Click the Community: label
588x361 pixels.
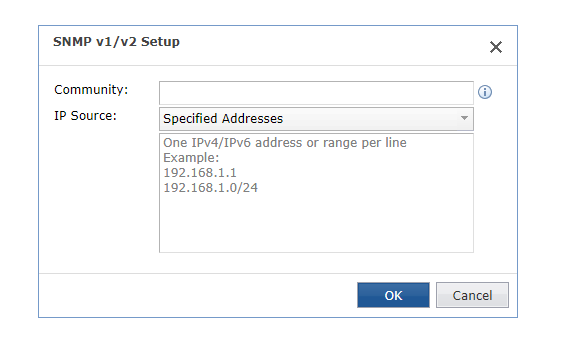91,90
